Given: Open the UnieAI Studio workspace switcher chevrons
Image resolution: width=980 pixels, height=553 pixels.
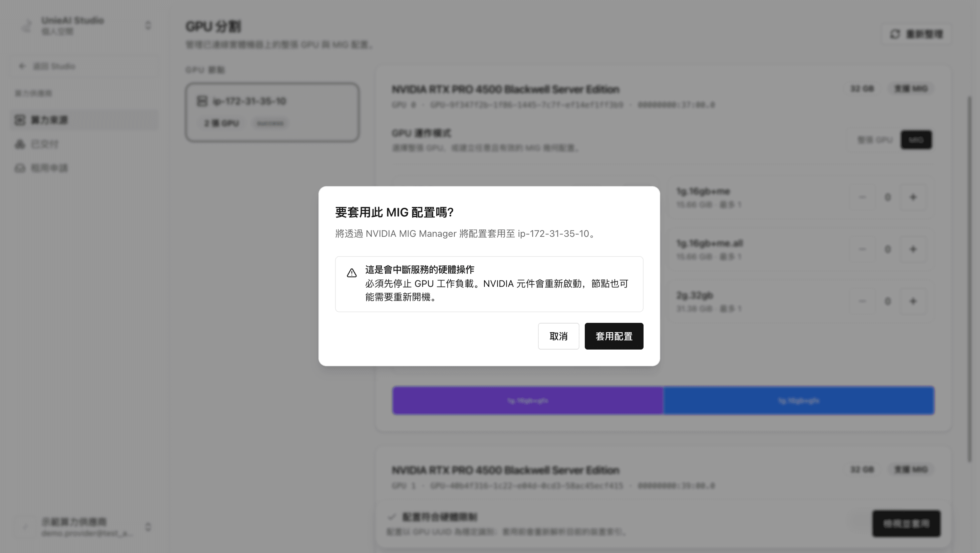Looking at the screenshot, I should click(148, 25).
